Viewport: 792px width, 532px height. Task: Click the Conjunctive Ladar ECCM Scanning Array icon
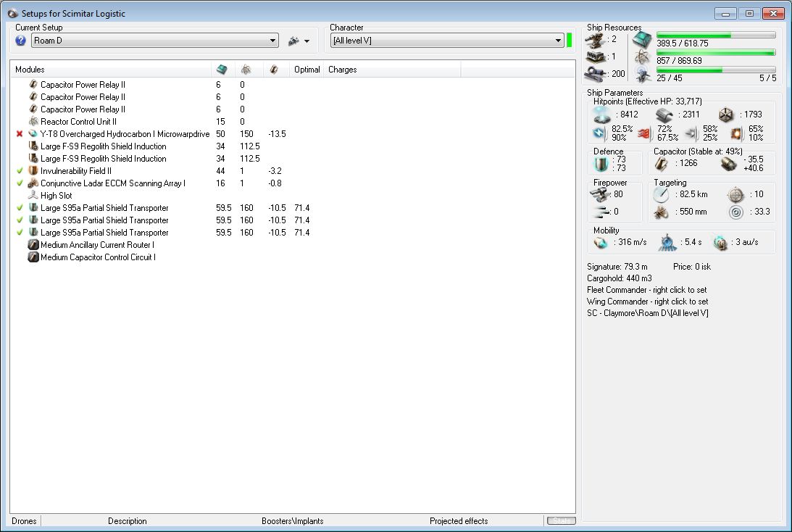tap(33, 183)
